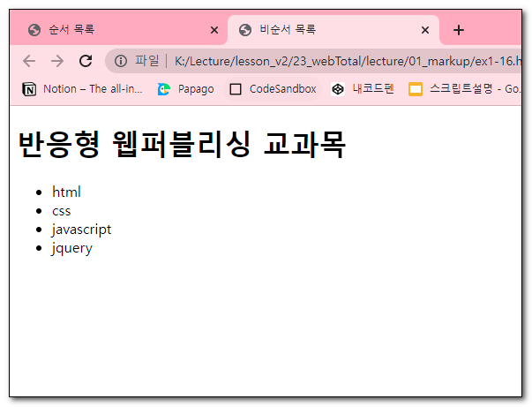View site information for the file
The image size is (532, 407).
point(121,61)
